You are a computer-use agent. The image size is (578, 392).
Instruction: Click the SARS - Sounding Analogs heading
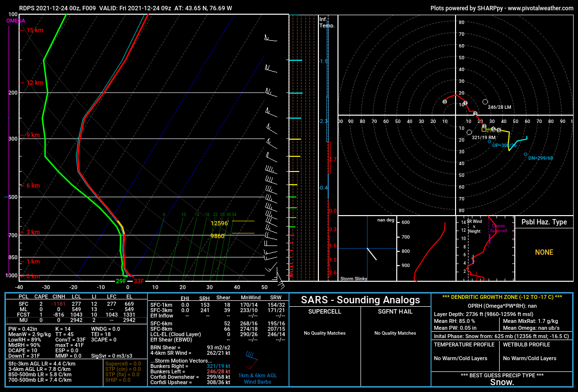(360, 300)
